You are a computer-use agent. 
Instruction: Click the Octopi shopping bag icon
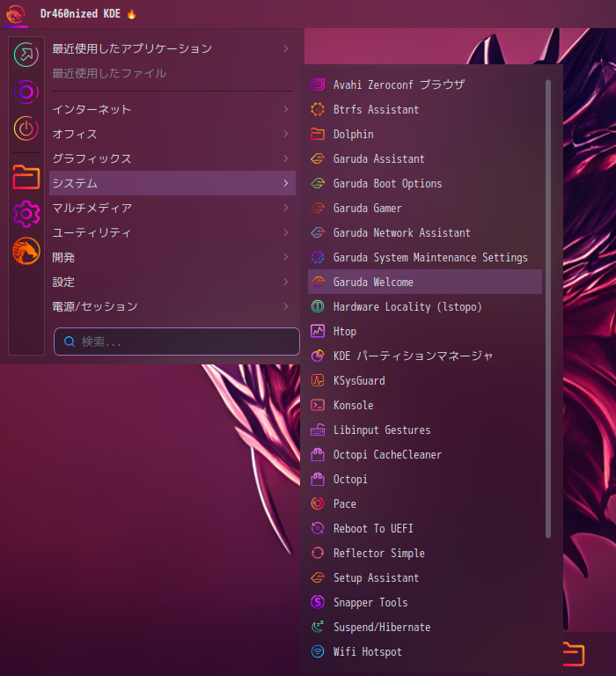click(318, 479)
